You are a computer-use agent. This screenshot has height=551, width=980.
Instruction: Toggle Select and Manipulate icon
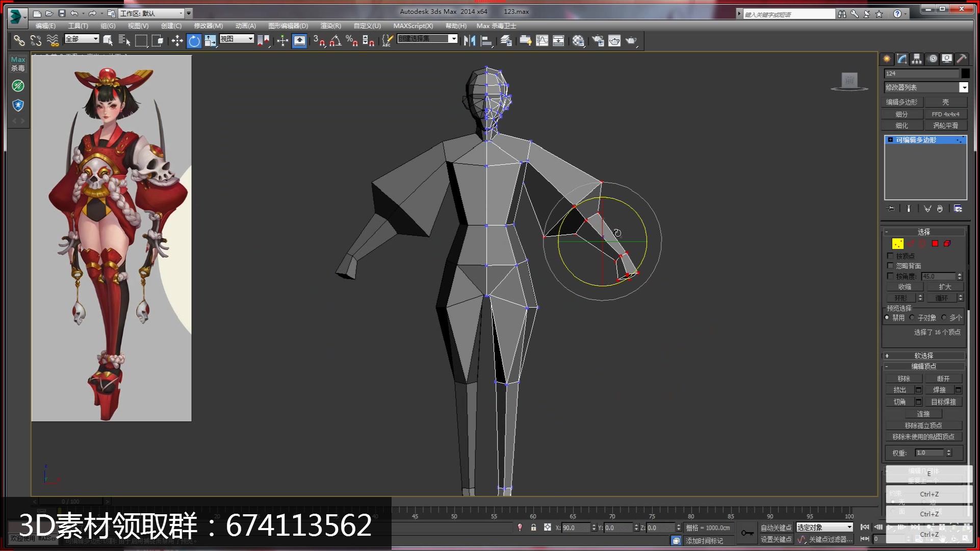(x=282, y=40)
